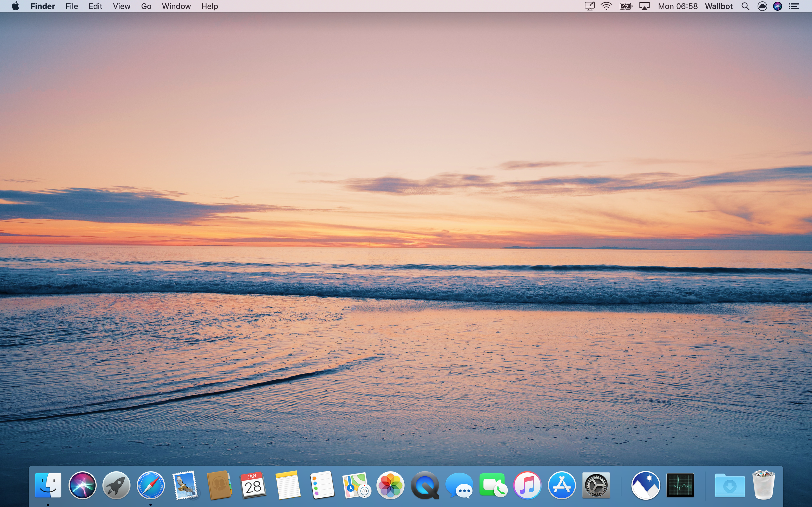Open System Preferences gear icon
This screenshot has height=507, width=812.
(x=596, y=485)
